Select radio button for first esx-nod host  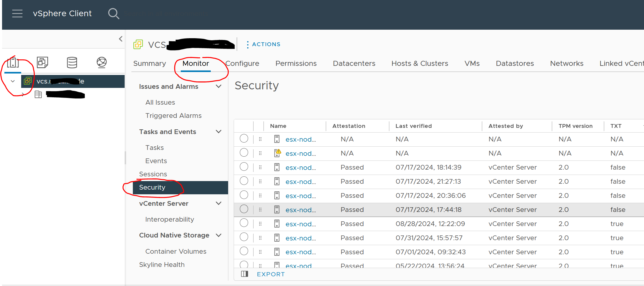click(244, 139)
